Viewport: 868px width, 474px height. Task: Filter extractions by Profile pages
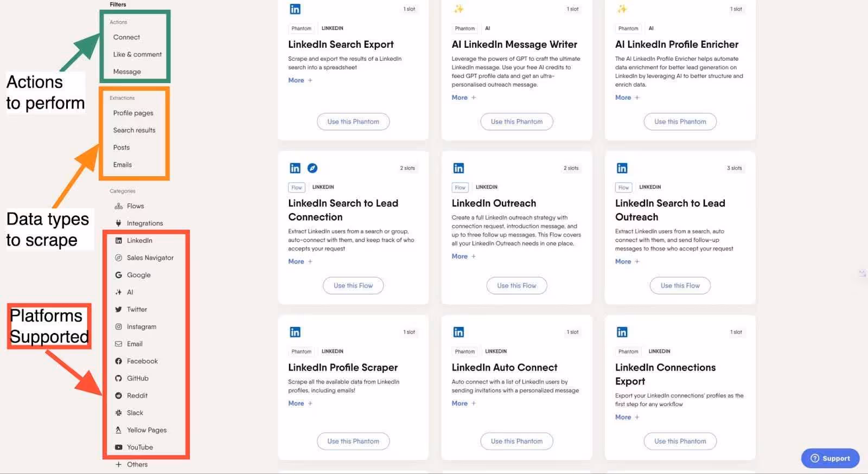pos(133,113)
